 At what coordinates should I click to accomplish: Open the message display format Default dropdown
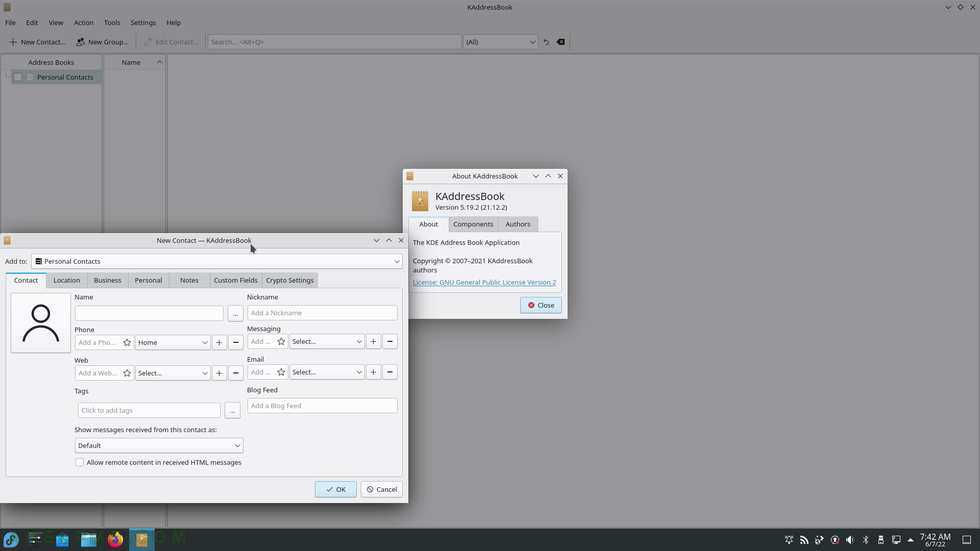point(159,445)
